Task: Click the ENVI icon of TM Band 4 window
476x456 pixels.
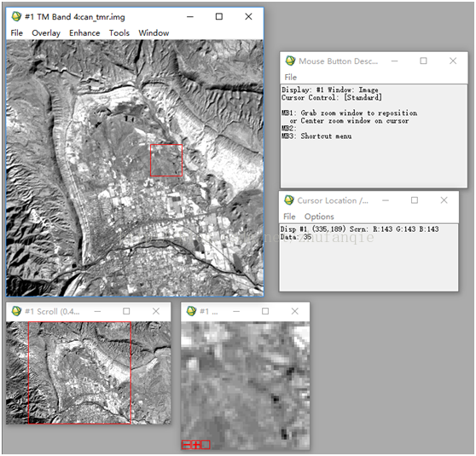Action: (16, 16)
